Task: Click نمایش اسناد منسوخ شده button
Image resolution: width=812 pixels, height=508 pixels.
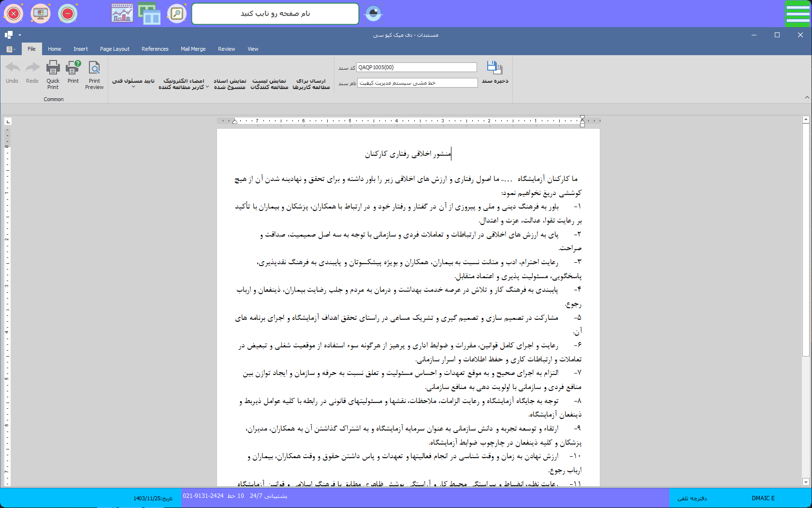Action: point(230,84)
